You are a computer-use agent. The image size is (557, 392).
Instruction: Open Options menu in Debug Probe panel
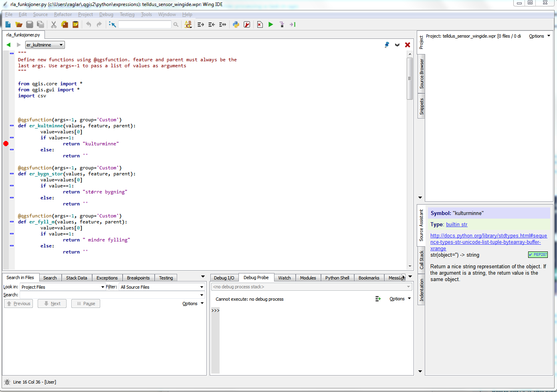(400, 299)
